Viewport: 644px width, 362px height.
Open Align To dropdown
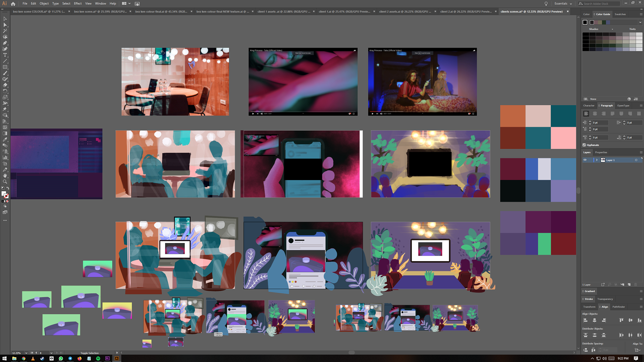(638, 350)
